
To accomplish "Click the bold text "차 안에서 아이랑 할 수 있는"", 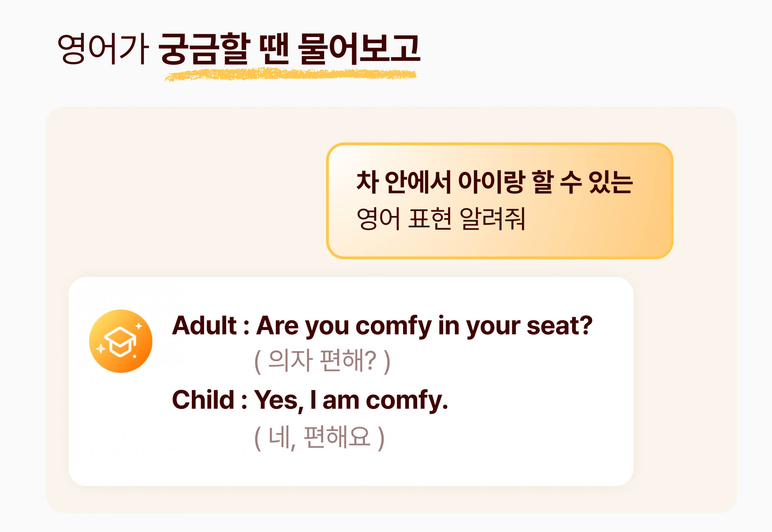I will (x=494, y=182).
